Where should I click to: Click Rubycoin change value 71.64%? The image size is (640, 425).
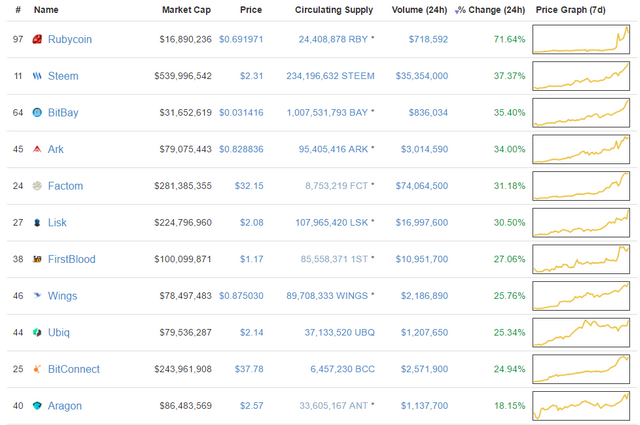[509, 39]
